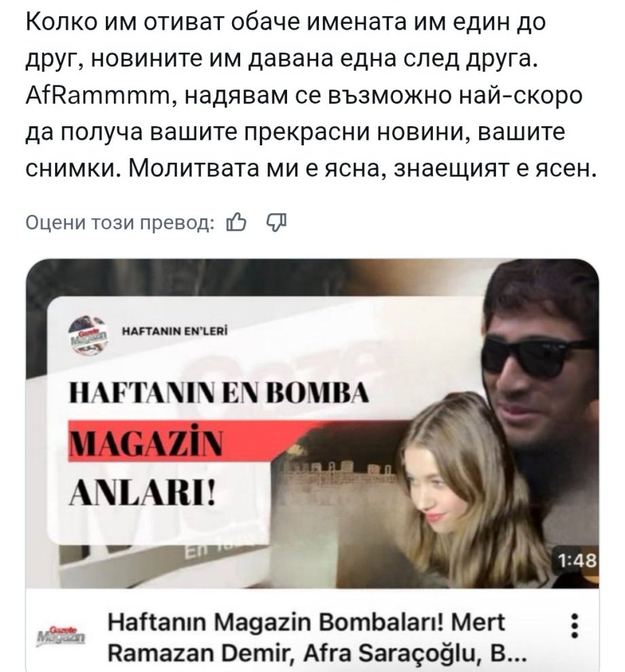Click the red MAGAZİN banner in thumbnail

click(x=172, y=441)
